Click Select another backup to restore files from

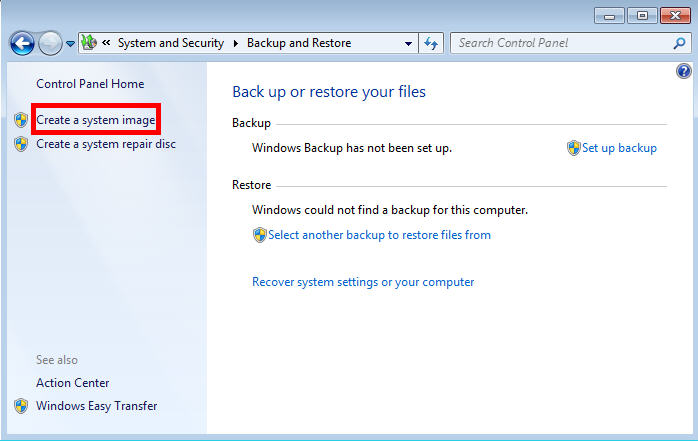tap(379, 235)
